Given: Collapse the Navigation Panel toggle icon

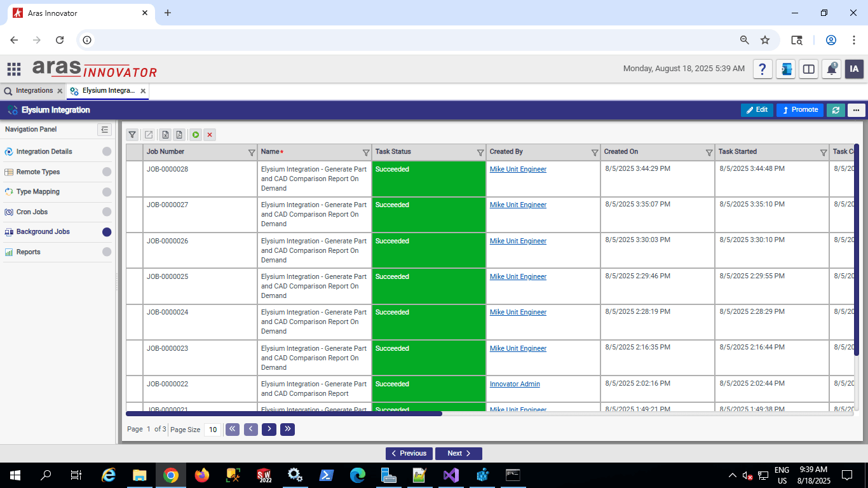Looking at the screenshot, I should tap(104, 130).
